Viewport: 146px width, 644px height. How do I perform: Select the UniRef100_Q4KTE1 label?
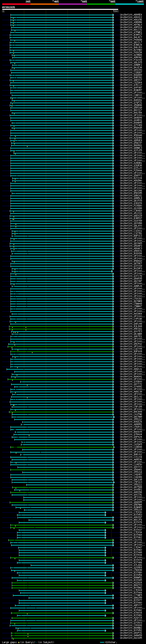[131, 336]
